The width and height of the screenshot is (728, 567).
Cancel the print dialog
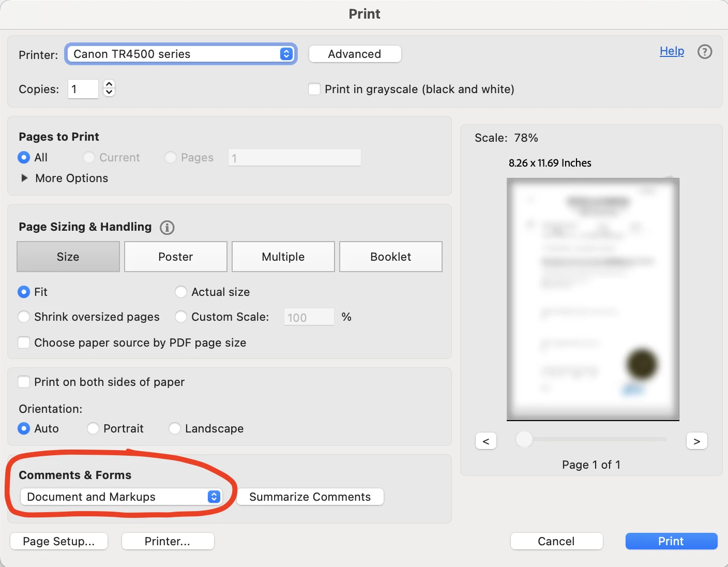pyautogui.click(x=556, y=541)
